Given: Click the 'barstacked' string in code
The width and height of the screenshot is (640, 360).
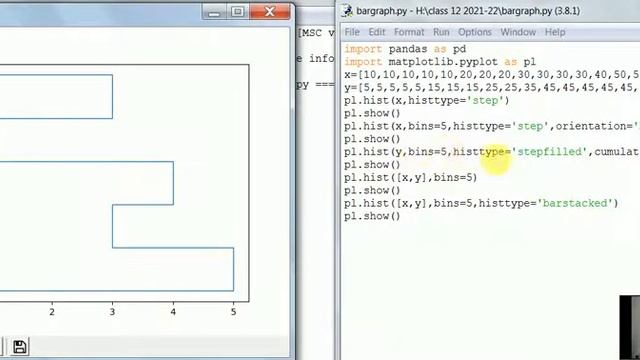Looking at the screenshot, I should coord(575,203).
